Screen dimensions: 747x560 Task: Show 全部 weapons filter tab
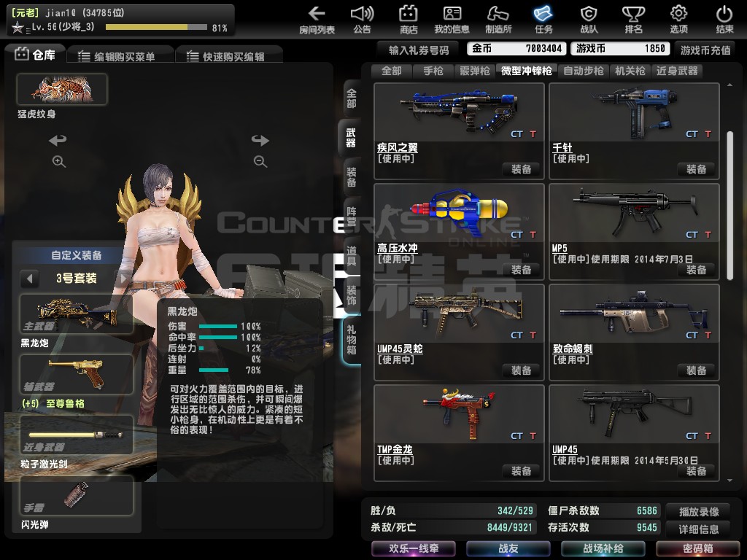click(392, 71)
